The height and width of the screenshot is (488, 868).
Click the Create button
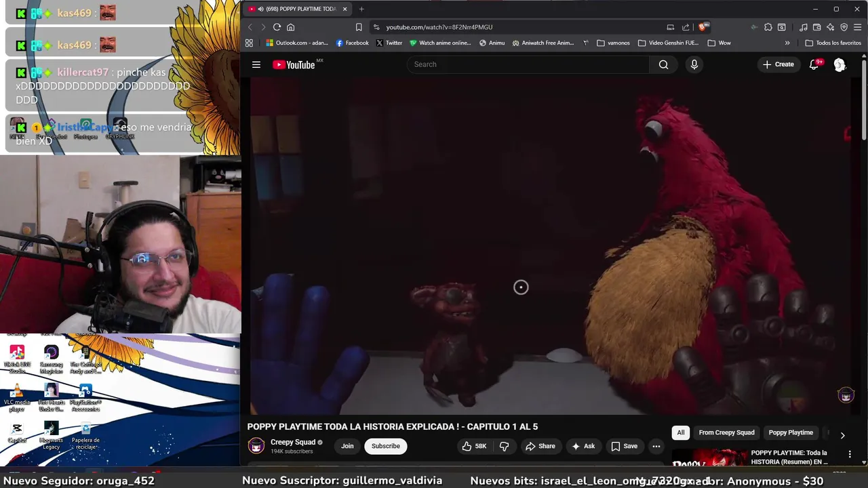click(x=778, y=64)
